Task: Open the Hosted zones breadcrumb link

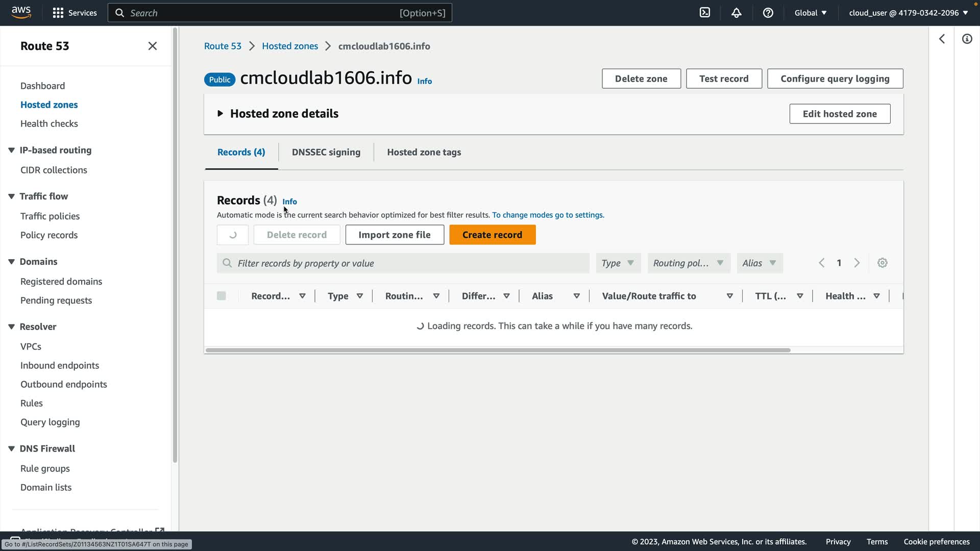Action: tap(289, 46)
